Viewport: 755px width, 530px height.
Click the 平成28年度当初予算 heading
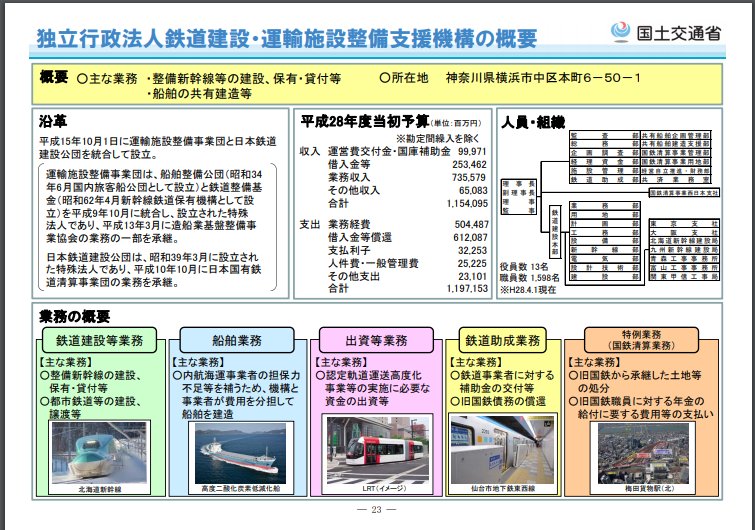point(364,121)
